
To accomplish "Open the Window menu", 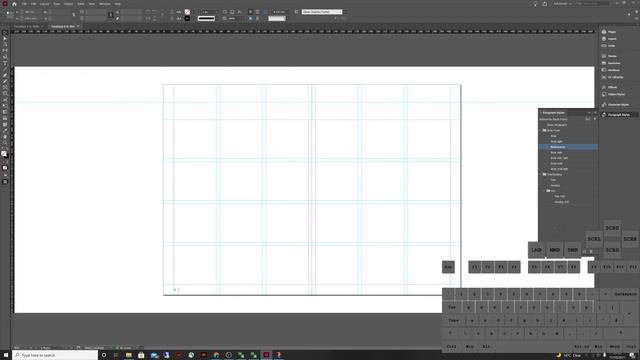I will pos(105,4).
